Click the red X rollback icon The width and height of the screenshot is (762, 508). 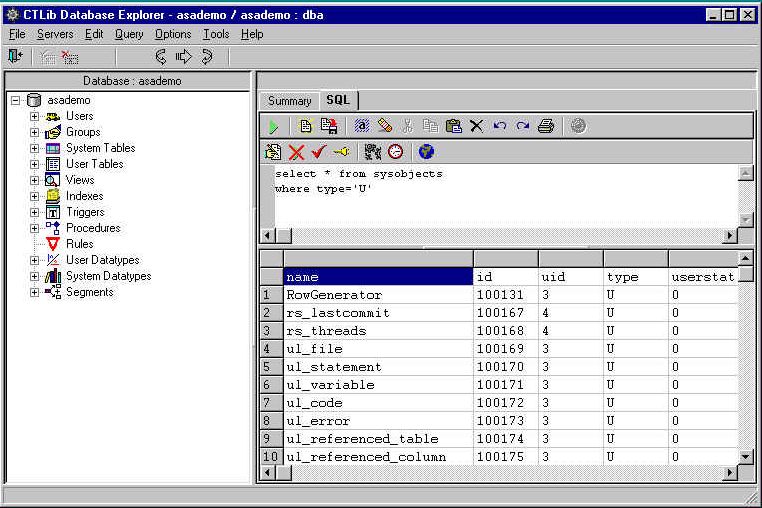tap(296, 153)
